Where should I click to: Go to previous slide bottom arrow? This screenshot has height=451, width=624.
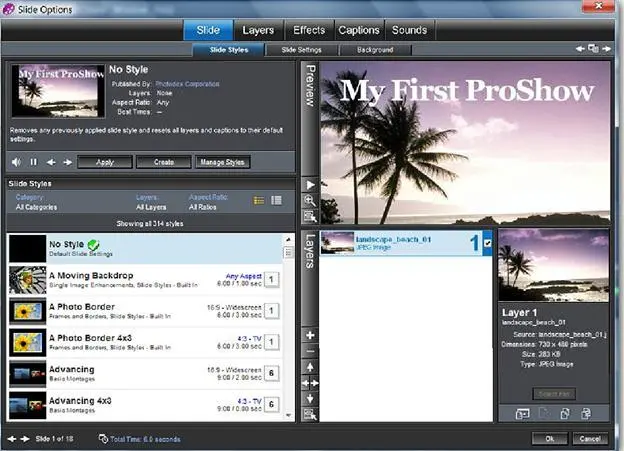[x=12, y=439]
